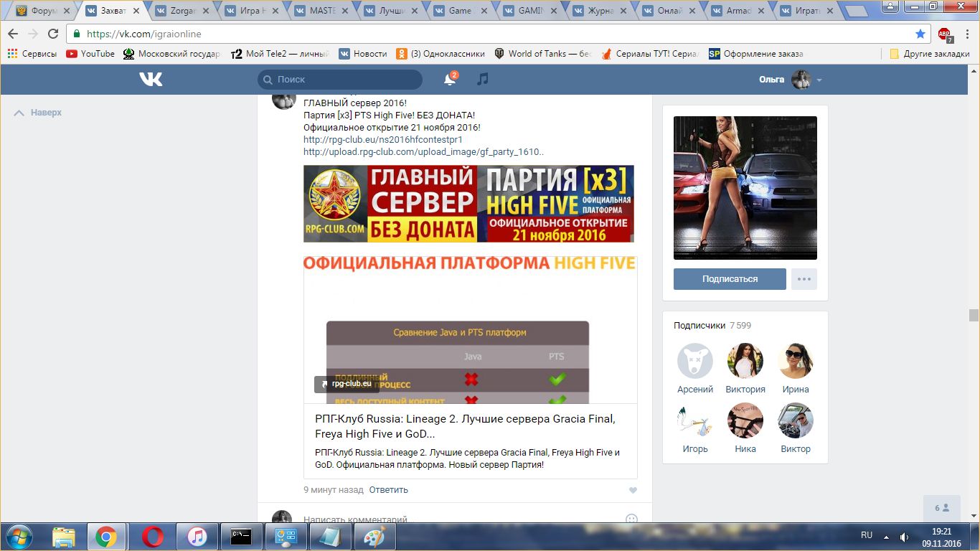Open the Московский государ bookmark
Image resolution: width=980 pixels, height=551 pixels.
tap(172, 54)
